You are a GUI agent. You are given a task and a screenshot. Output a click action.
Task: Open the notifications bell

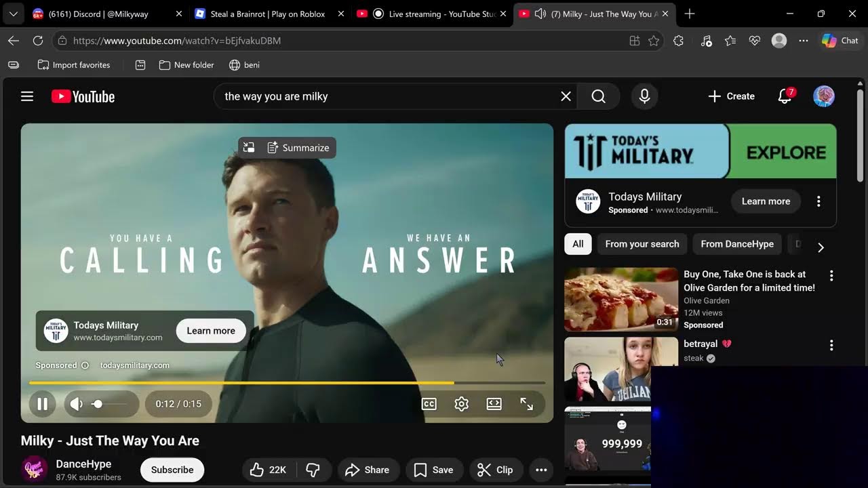pos(785,96)
